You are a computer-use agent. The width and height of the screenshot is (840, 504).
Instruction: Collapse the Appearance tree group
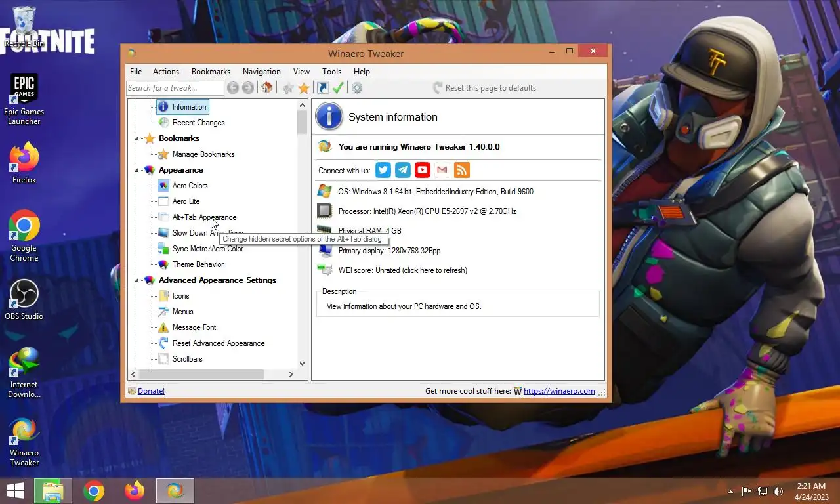pos(137,170)
